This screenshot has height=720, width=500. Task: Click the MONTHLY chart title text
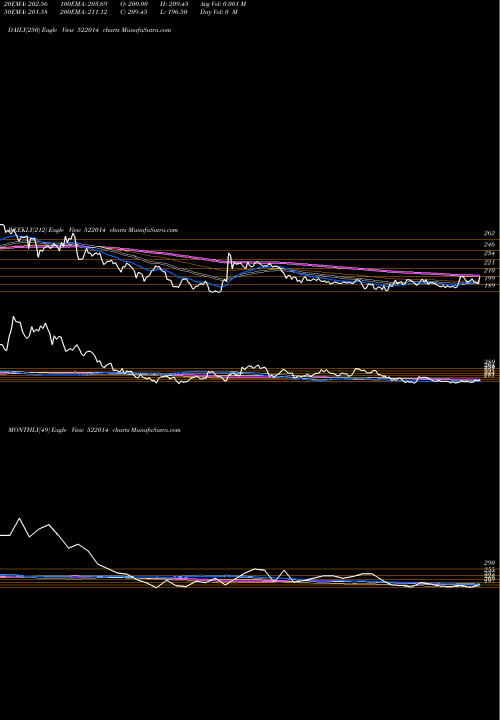tap(94, 430)
